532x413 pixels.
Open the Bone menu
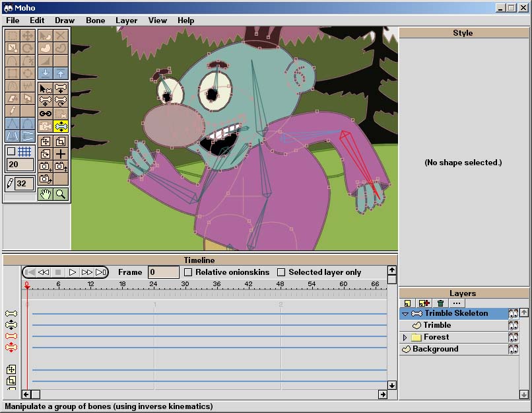[95, 20]
